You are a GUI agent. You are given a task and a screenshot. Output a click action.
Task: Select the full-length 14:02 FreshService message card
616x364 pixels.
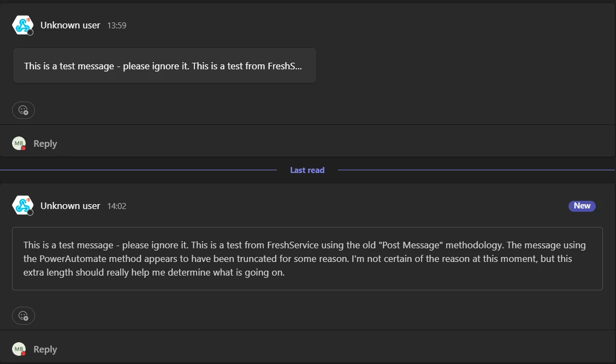[307, 259]
